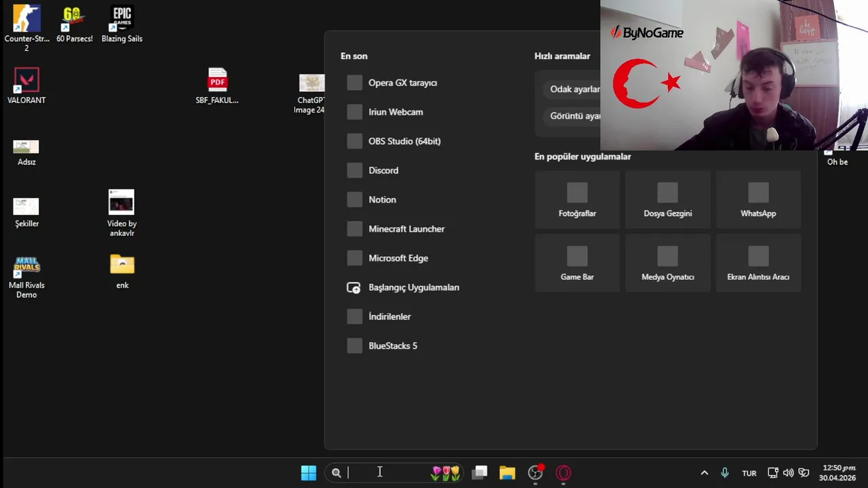Open Game Bar top app tile
Image resolution: width=868 pixels, height=488 pixels.
tap(577, 263)
